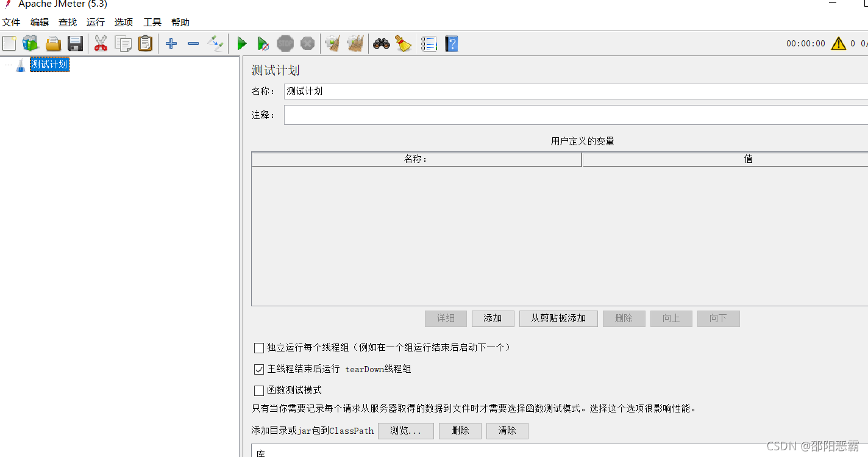Clear results with the single broom icon
The width and height of the screenshot is (868, 457).
(333, 43)
